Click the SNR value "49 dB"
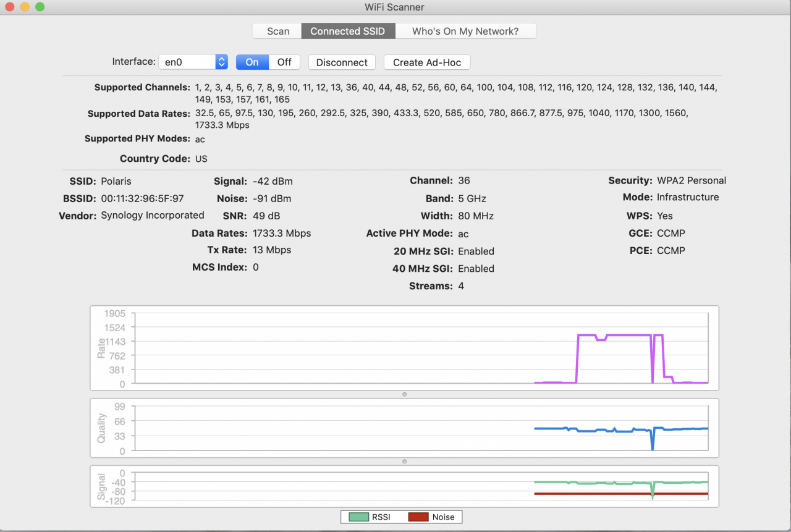Viewport: 791px width, 532px height. coord(266,216)
